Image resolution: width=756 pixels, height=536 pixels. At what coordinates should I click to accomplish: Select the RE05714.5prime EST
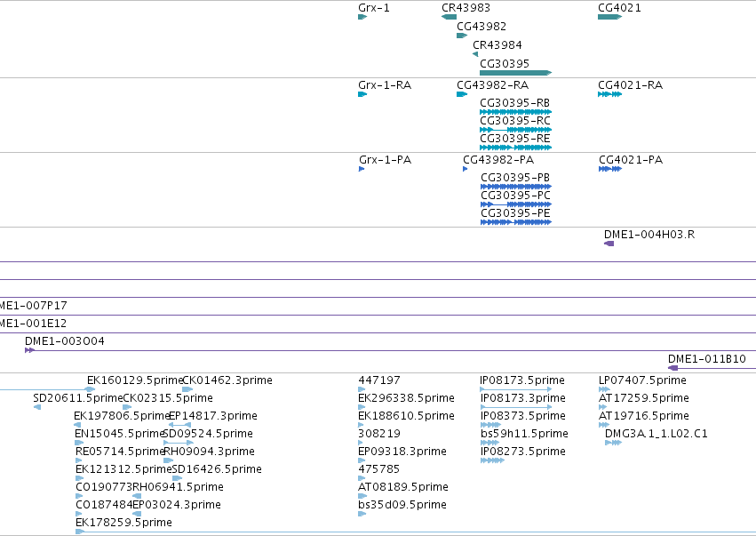pyautogui.click(x=120, y=452)
